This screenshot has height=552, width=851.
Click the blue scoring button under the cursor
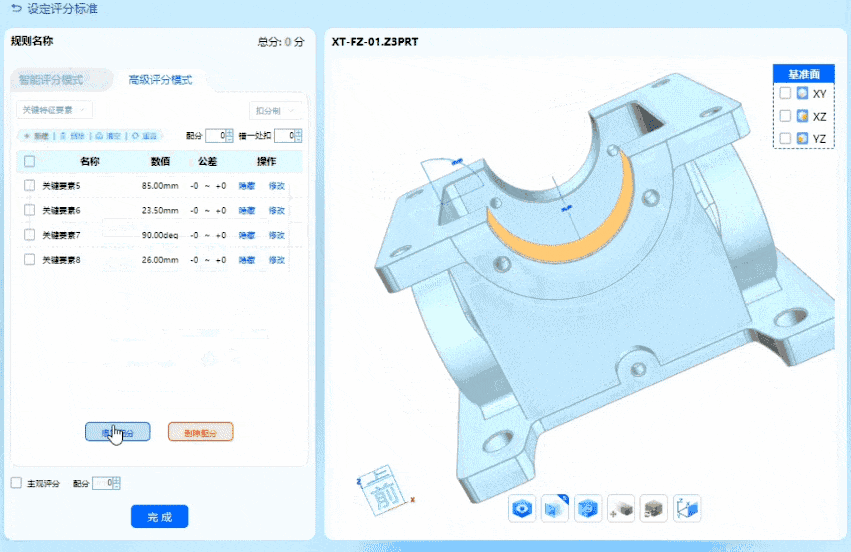coord(118,432)
